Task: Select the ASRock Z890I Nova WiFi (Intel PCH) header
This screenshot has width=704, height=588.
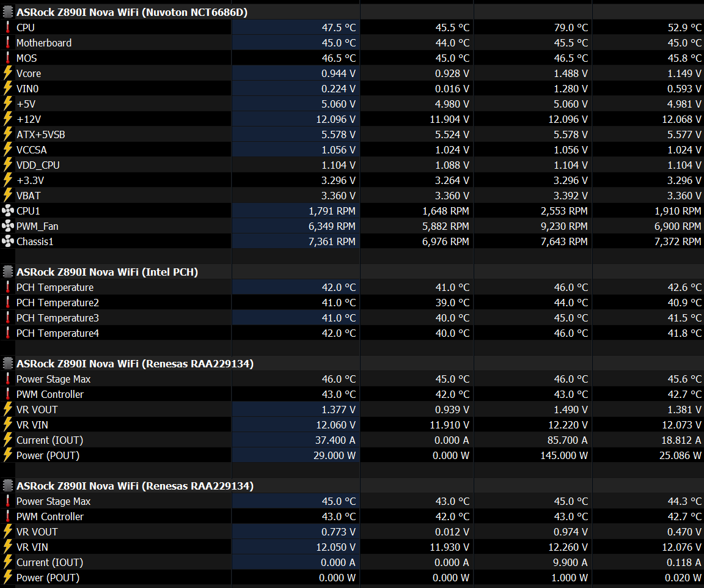Action: coord(107,272)
